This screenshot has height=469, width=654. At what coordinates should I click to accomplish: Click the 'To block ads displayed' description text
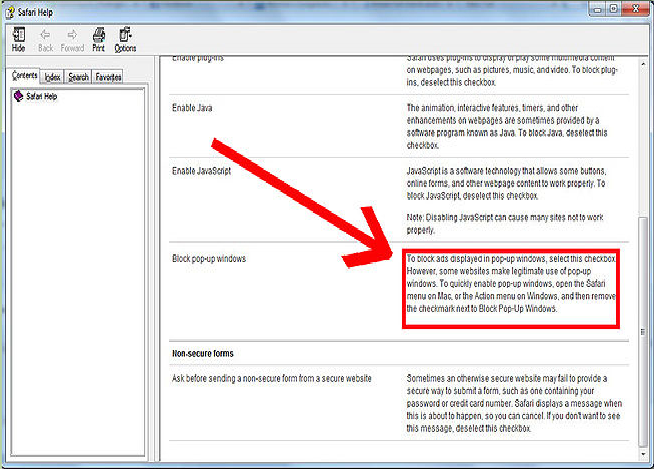click(x=511, y=284)
